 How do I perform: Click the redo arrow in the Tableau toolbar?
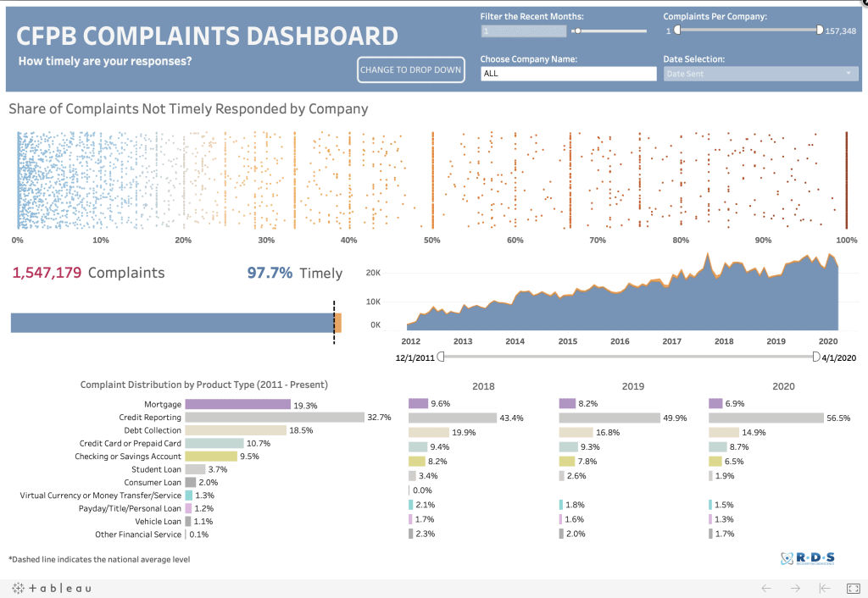[795, 587]
